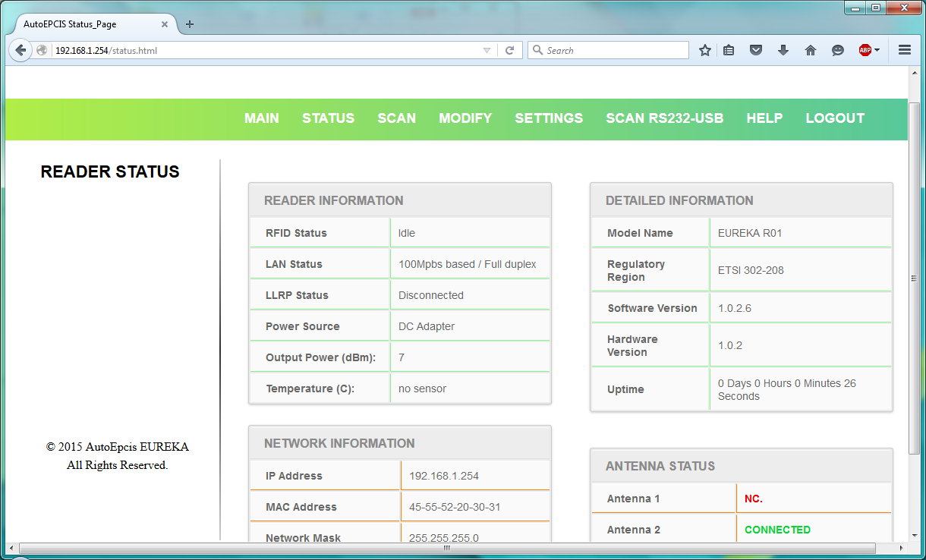Click the '© 2015 AutoEpcis EUREKA' copyright text
Screen dimensions: 926x560
pos(118,447)
